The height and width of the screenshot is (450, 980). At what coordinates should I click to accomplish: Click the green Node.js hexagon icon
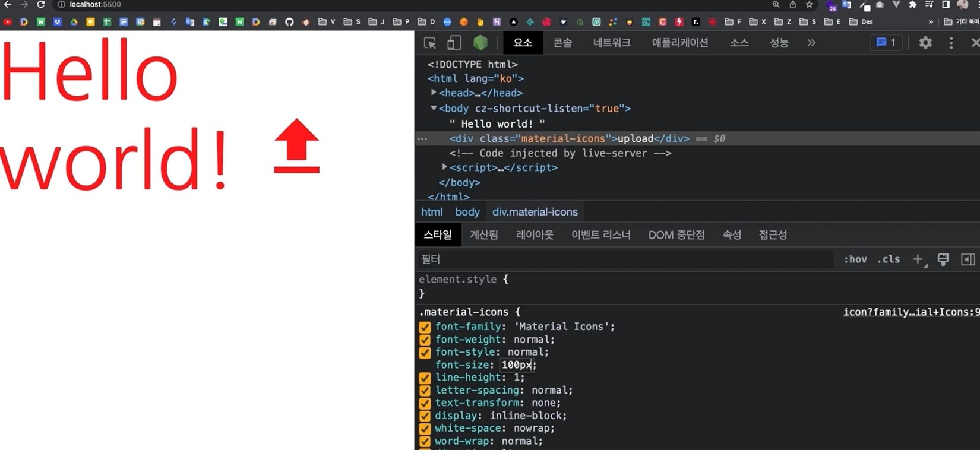[x=480, y=43]
